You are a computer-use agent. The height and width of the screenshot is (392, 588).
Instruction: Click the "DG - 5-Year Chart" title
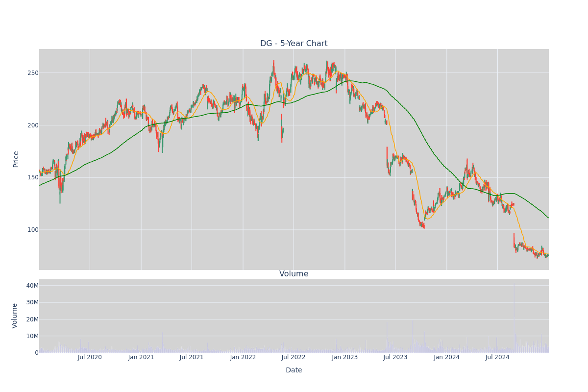(294, 44)
